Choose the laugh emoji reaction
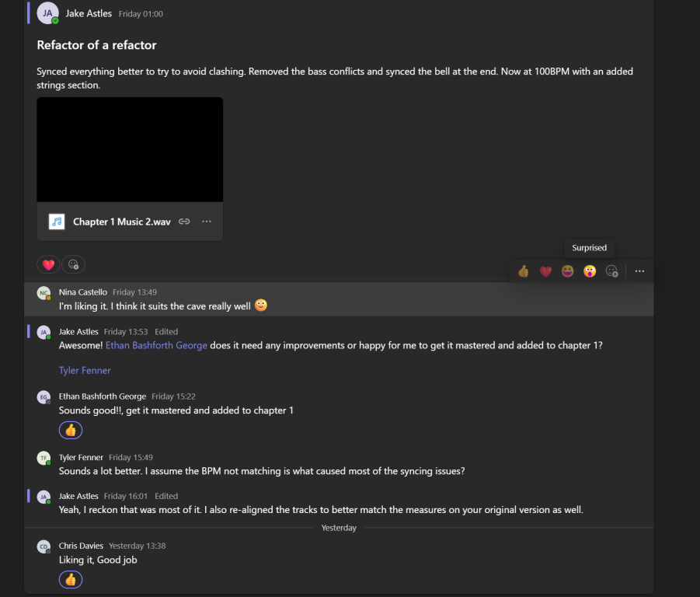The width and height of the screenshot is (700, 597). pyautogui.click(x=567, y=271)
